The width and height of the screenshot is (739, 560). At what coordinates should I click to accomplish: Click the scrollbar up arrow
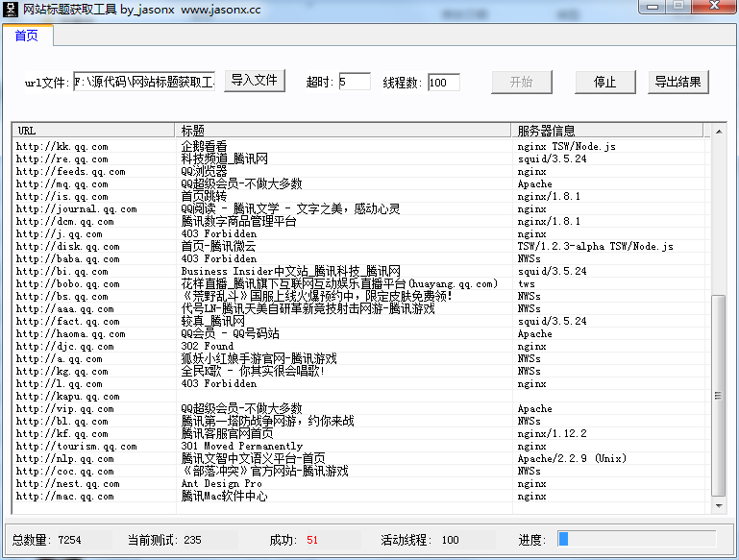pos(718,131)
